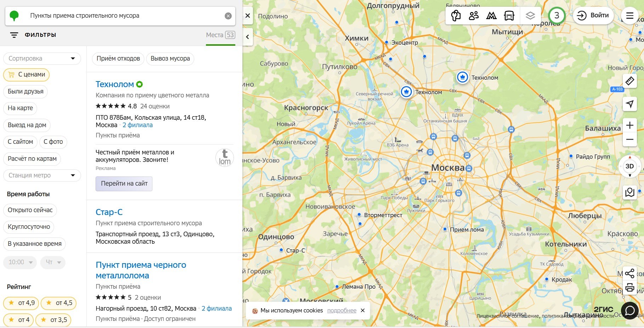
Task: Open the metro scheme icon
Action: click(x=491, y=16)
